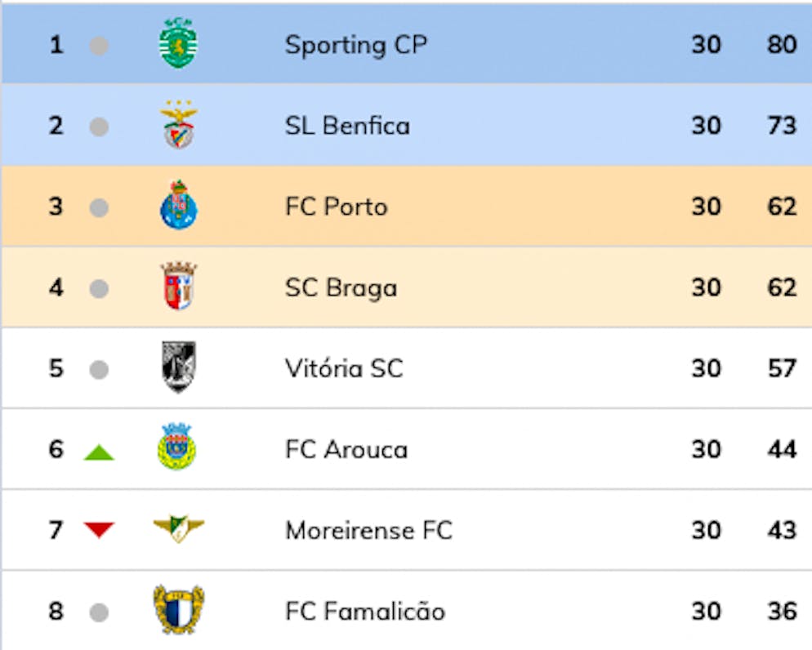Image resolution: width=812 pixels, height=650 pixels.
Task: Click the red down arrow beside Moreirense
Action: 99,531
